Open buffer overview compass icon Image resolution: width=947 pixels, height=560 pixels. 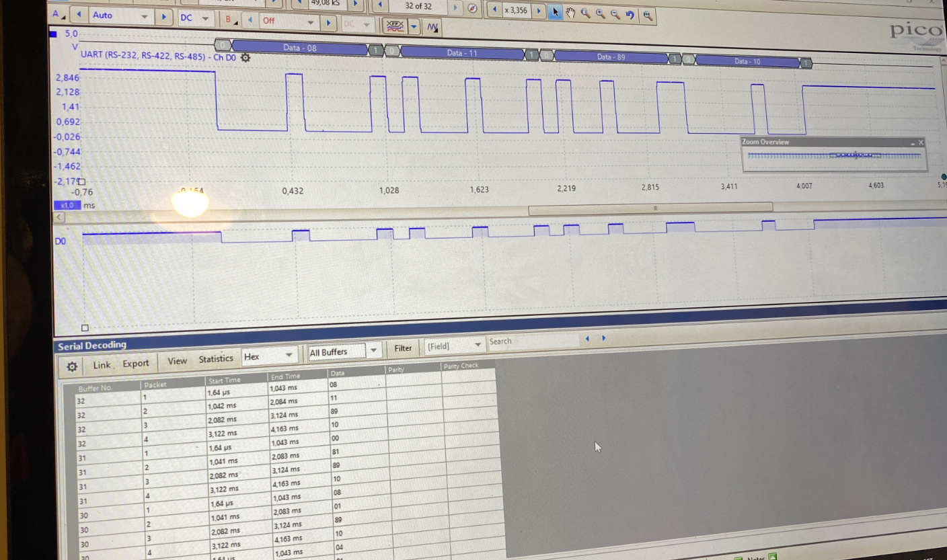click(x=472, y=9)
